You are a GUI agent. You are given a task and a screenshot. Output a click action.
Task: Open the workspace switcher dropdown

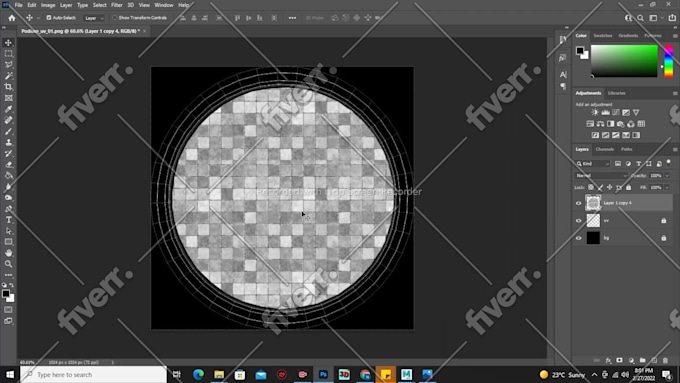(654, 18)
